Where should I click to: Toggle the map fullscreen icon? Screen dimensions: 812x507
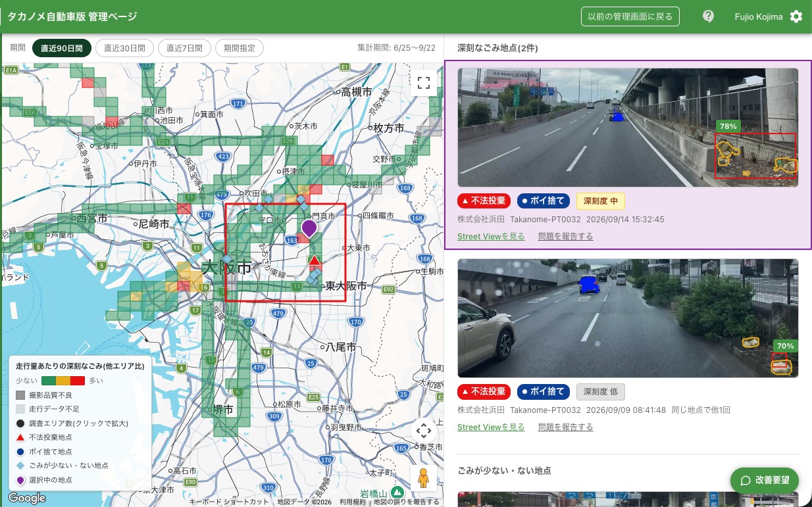click(424, 82)
